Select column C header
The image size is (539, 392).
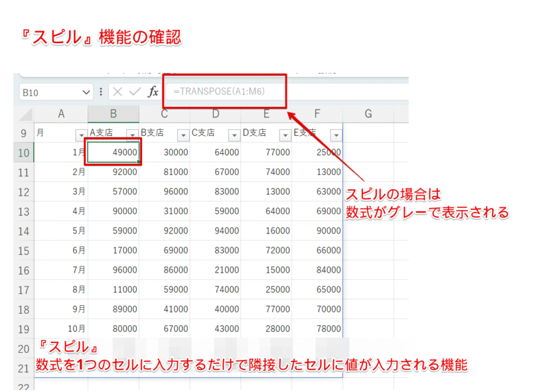(x=165, y=113)
